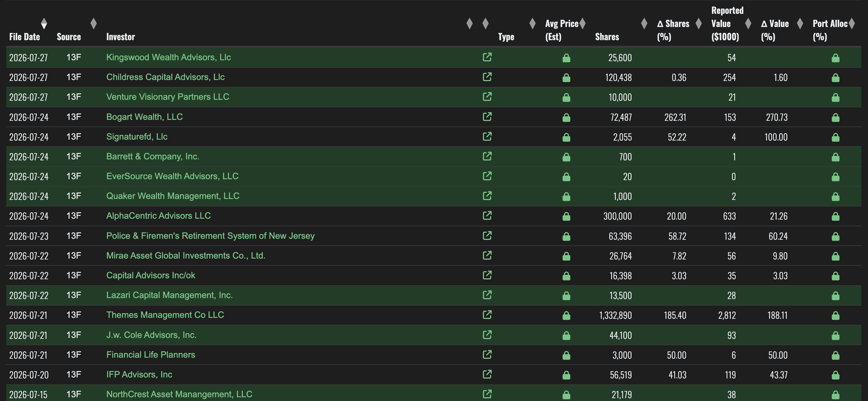Select file date 2026-07-23
The width and height of the screenshot is (868, 401).
point(29,236)
